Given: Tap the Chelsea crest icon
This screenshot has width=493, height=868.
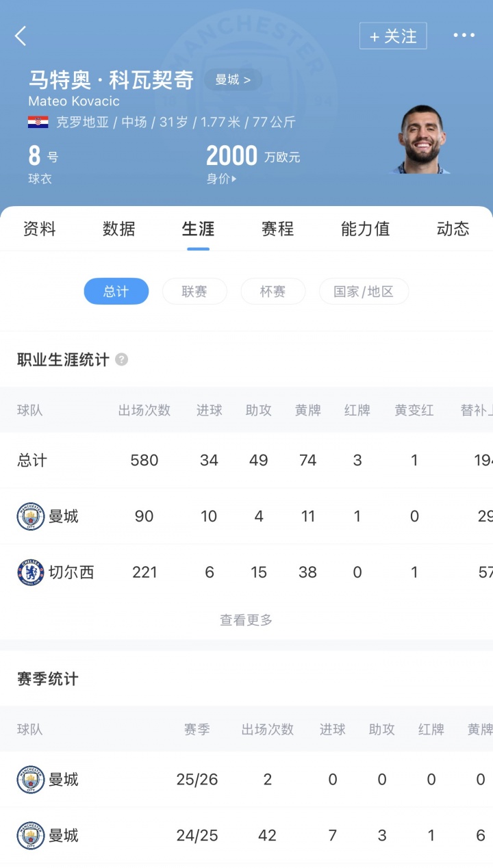Looking at the screenshot, I should tap(31, 572).
